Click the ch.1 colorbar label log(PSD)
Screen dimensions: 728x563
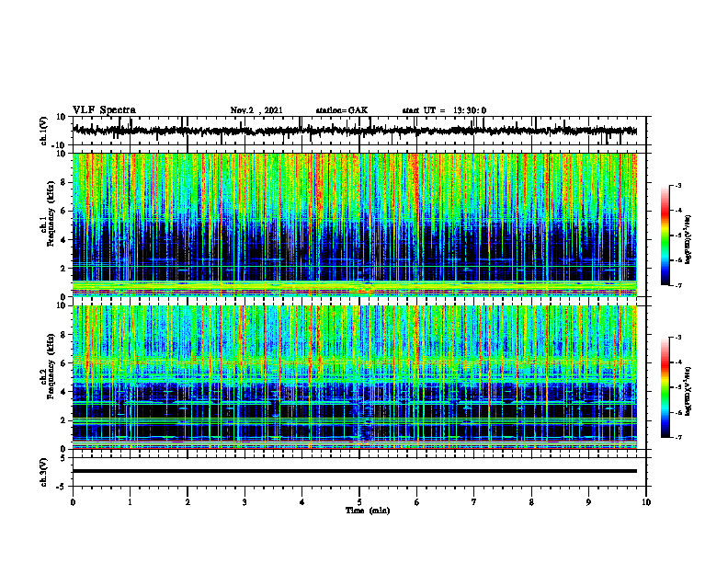click(688, 240)
